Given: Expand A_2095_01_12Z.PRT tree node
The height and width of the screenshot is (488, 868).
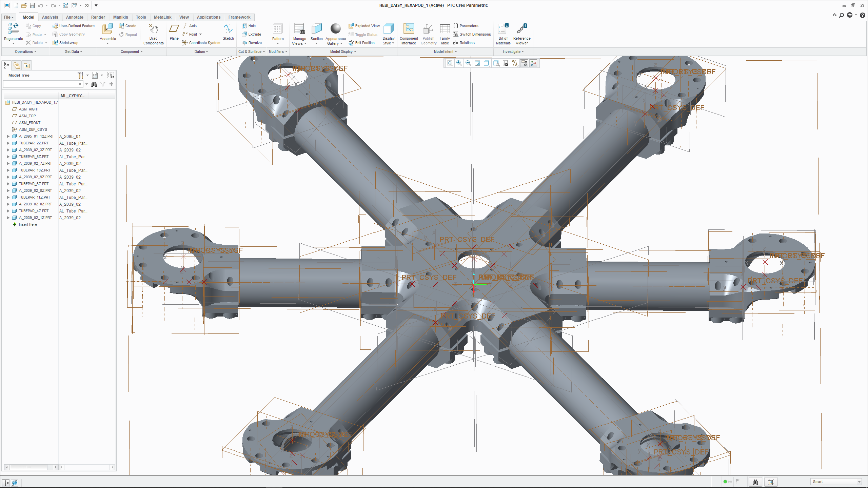Looking at the screenshot, I should (x=8, y=136).
